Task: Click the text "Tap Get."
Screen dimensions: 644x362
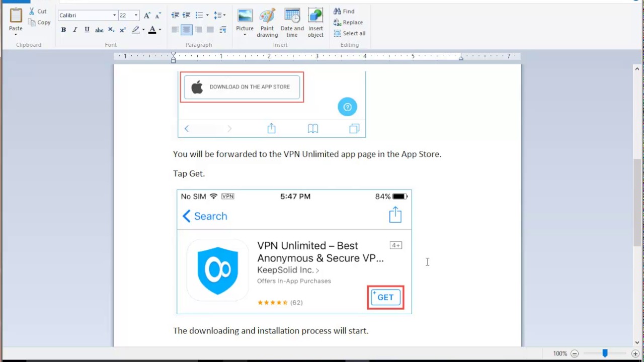Action: pyautogui.click(x=189, y=173)
